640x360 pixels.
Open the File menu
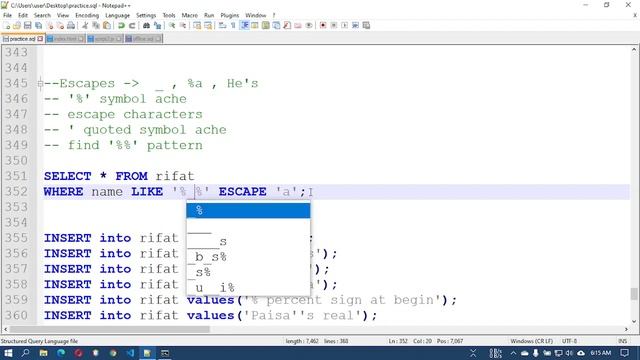pos(7,15)
